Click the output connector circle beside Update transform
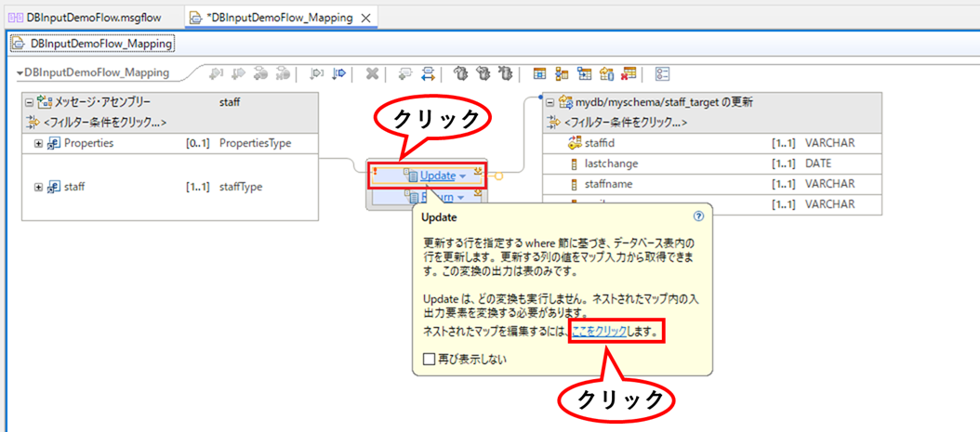Screen dimensions: 980x432 coord(498,176)
